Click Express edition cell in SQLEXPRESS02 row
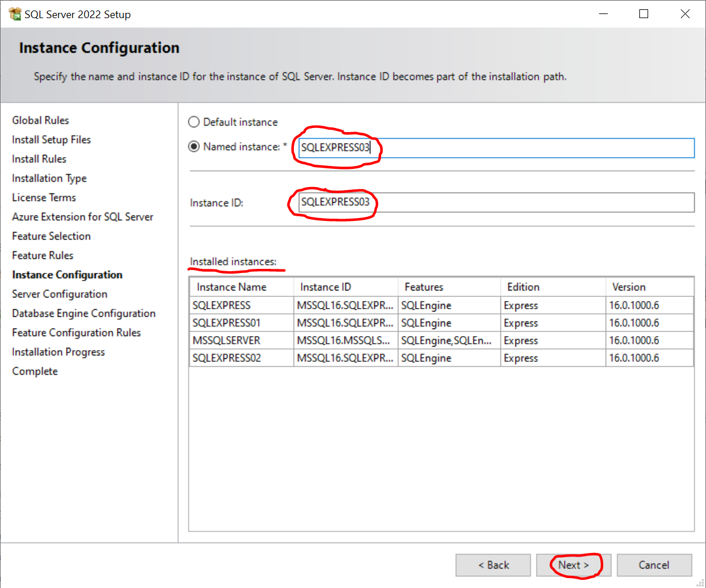 553,358
